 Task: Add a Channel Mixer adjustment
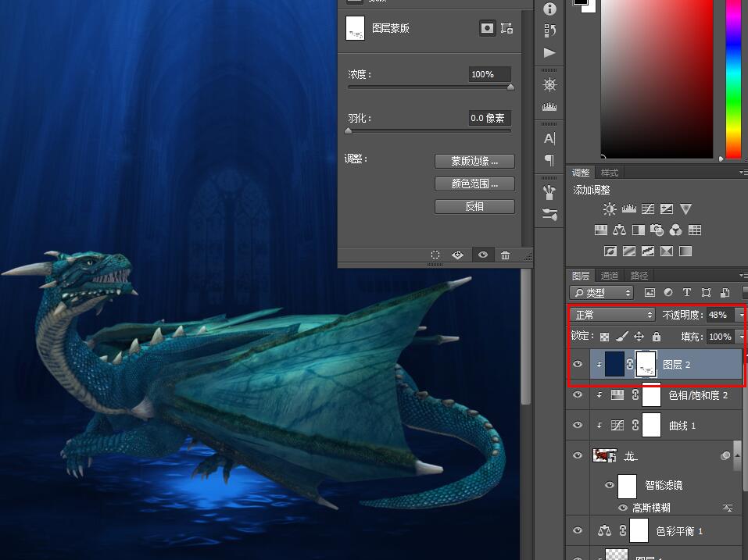pos(675,230)
